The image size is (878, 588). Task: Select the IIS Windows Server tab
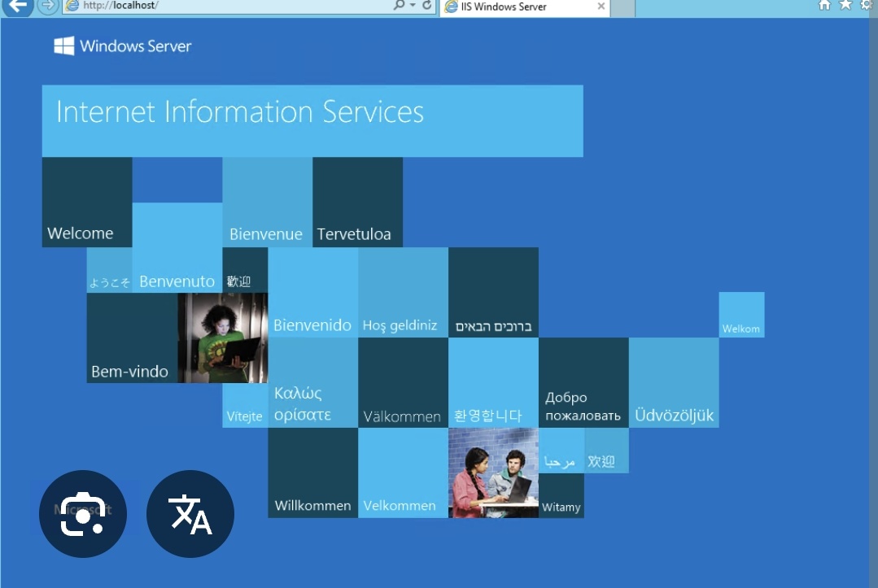[x=513, y=7]
